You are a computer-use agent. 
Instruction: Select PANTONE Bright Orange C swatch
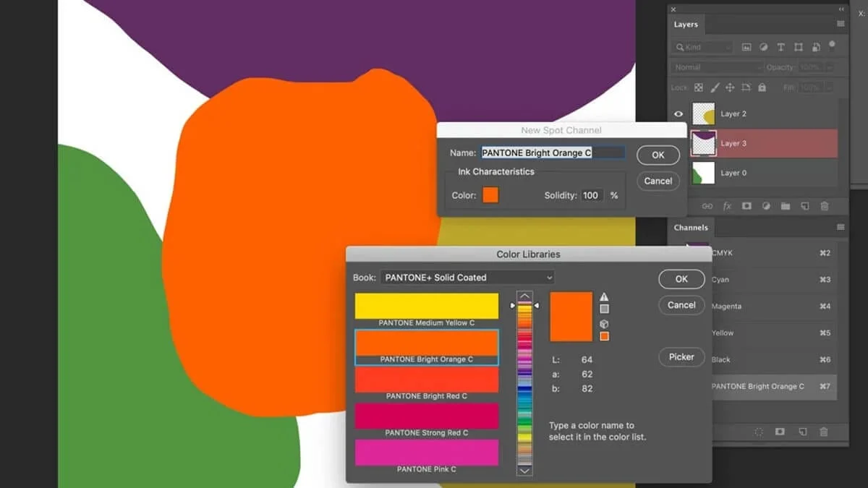coord(426,343)
